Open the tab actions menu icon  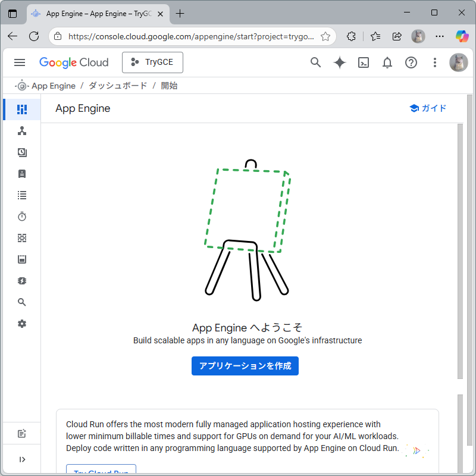coord(12,14)
